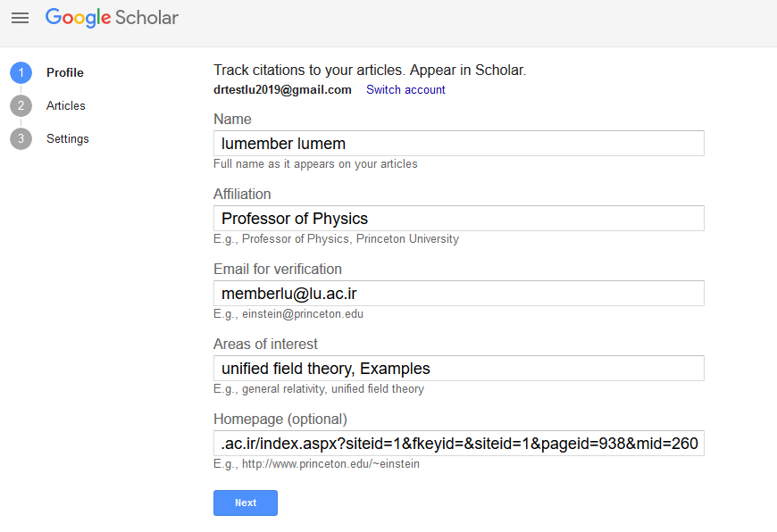This screenshot has width=777, height=532.
Task: Go to the Settings step label
Action: point(68,138)
